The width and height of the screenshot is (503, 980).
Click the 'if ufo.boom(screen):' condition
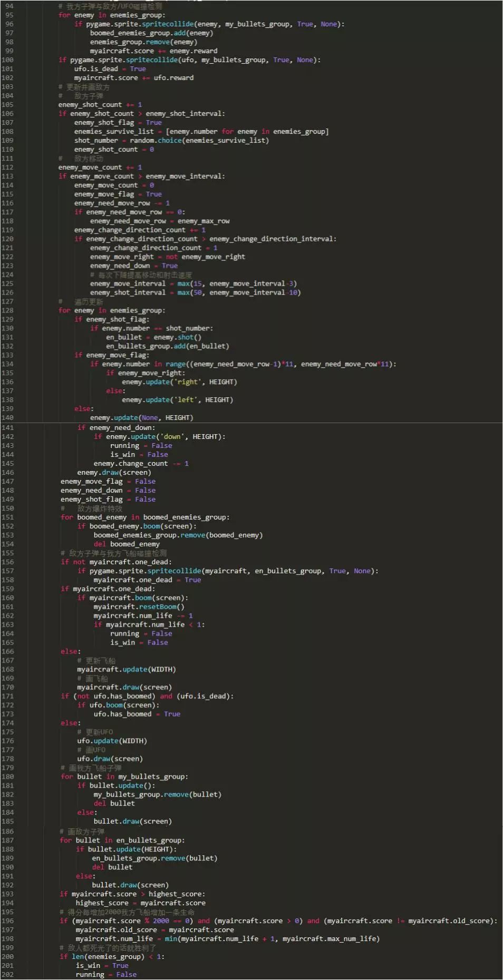pos(118,705)
